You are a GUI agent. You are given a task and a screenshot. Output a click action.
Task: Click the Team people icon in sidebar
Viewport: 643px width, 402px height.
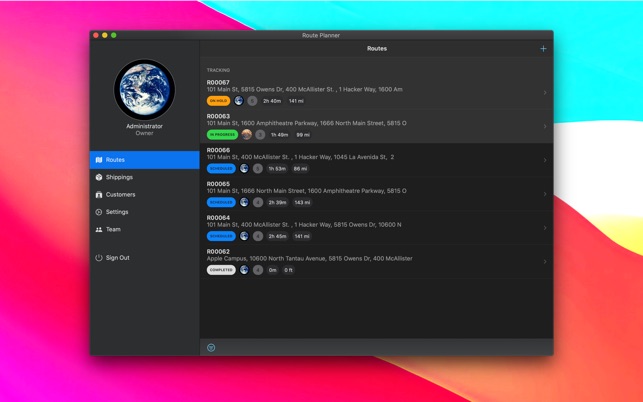[x=98, y=229]
